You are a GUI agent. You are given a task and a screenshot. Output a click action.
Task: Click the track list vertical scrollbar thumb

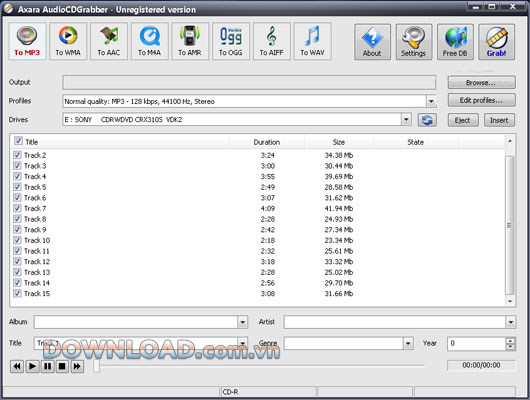pyautogui.click(x=509, y=225)
